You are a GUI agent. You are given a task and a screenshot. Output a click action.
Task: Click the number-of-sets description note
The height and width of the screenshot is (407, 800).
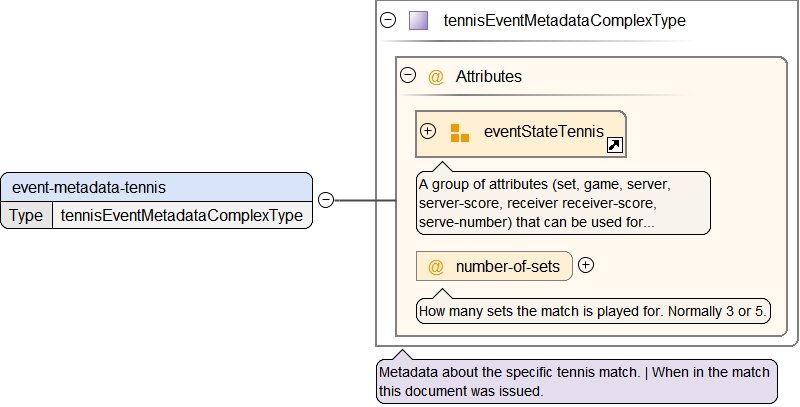[x=594, y=311]
